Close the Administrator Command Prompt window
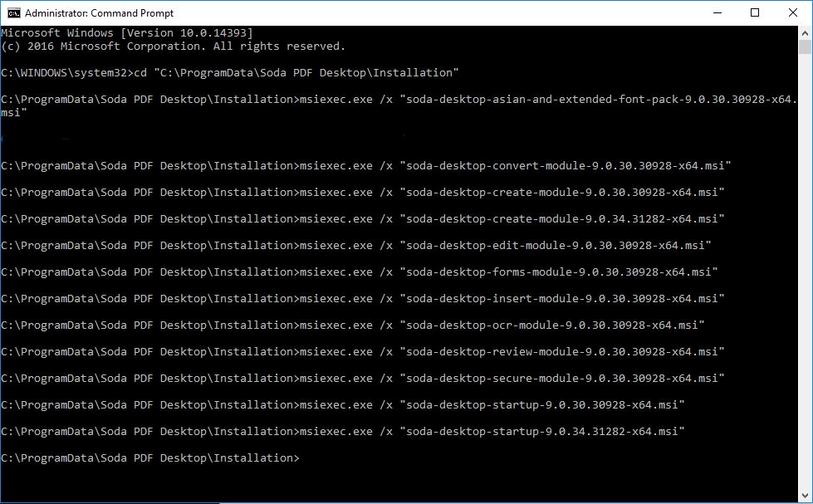The image size is (813, 504). (793, 13)
